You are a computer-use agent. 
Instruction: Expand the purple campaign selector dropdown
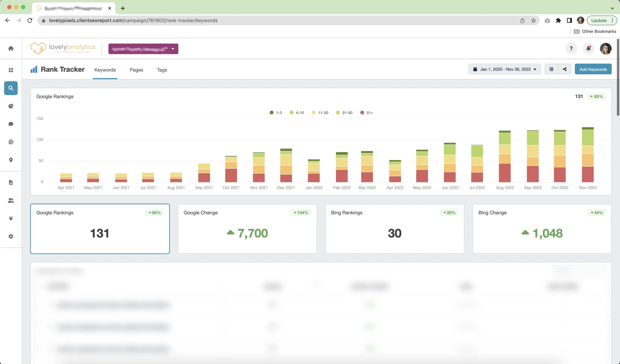(143, 49)
